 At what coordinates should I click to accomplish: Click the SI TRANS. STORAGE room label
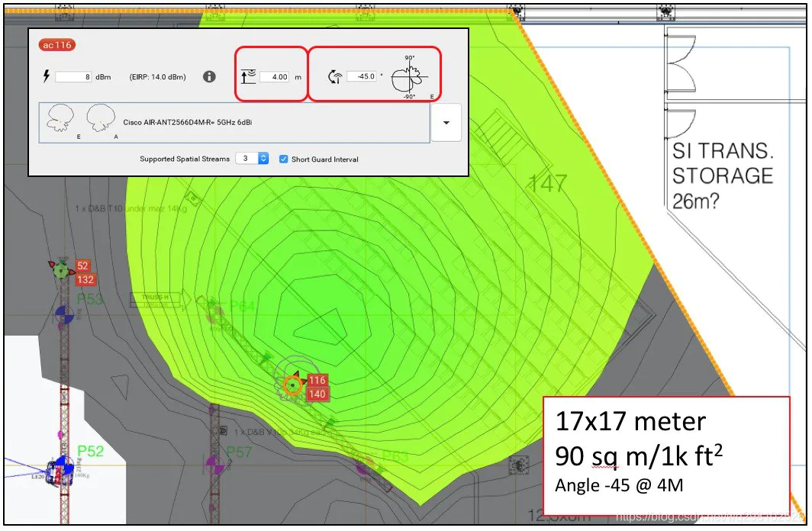723,176
